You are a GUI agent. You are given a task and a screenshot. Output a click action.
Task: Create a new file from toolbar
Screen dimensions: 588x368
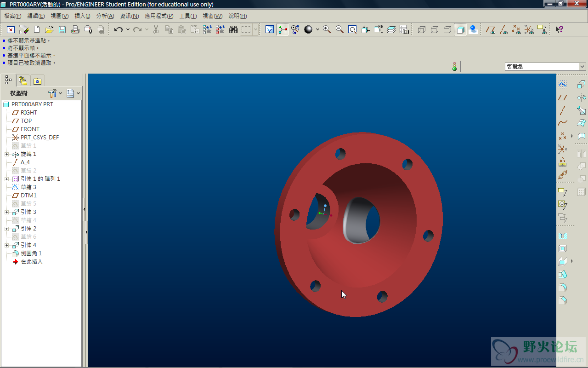pos(37,29)
